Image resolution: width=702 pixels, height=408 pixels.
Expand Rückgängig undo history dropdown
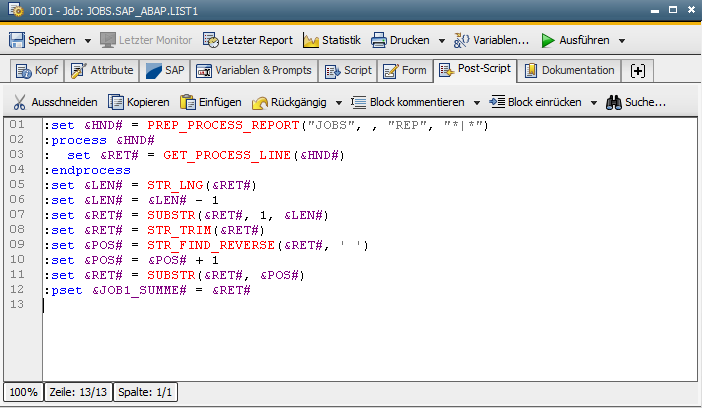pyautogui.click(x=339, y=103)
